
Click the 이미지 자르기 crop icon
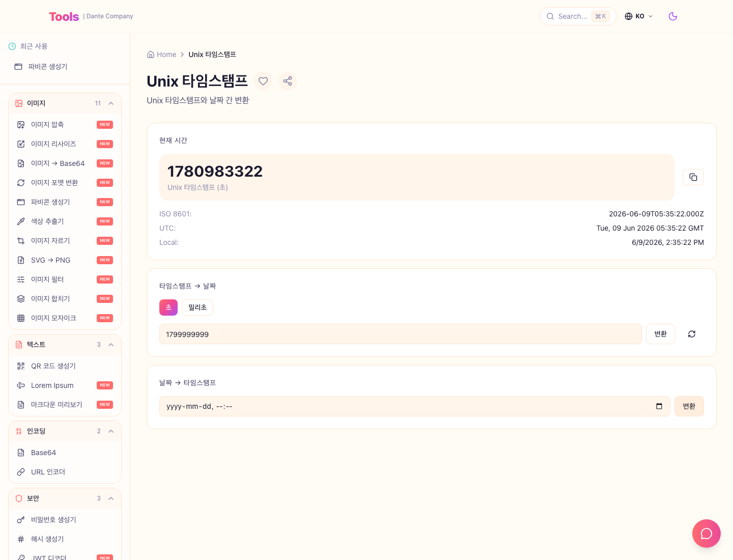[x=21, y=241]
